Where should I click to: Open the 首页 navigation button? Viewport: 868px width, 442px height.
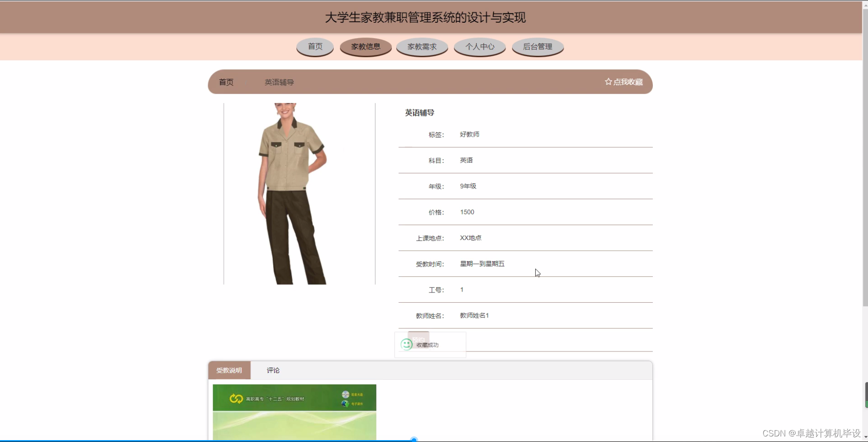tap(315, 46)
